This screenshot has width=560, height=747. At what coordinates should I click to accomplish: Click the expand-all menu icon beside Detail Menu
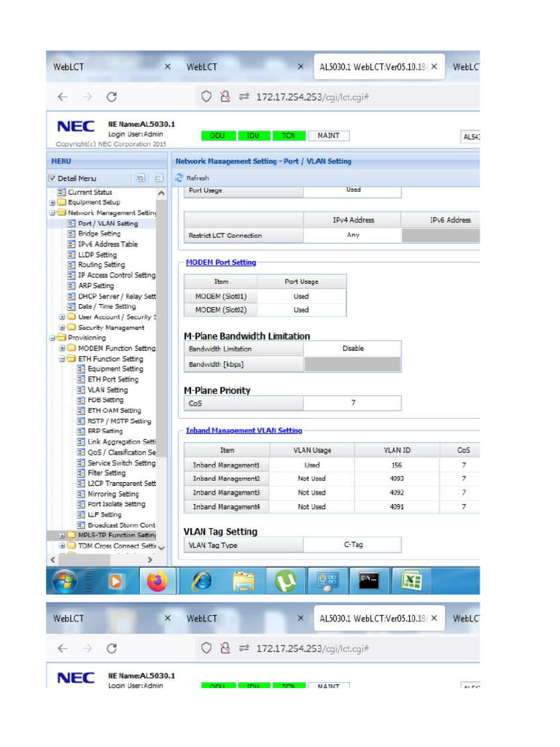click(141, 178)
